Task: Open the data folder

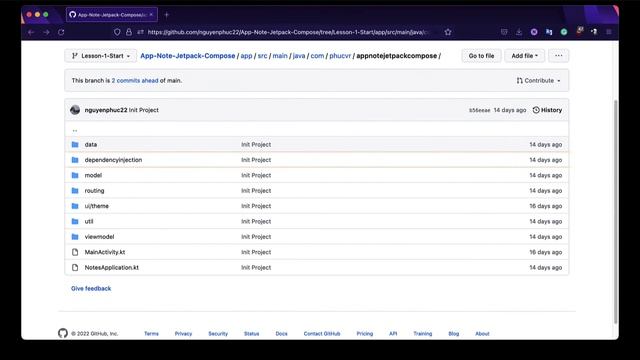Action: pyautogui.click(x=91, y=144)
